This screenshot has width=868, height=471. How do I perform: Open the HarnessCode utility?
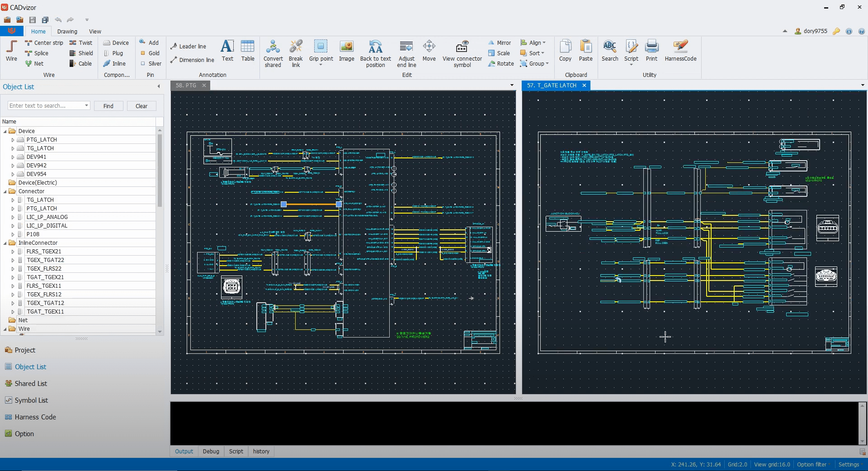tap(680, 51)
